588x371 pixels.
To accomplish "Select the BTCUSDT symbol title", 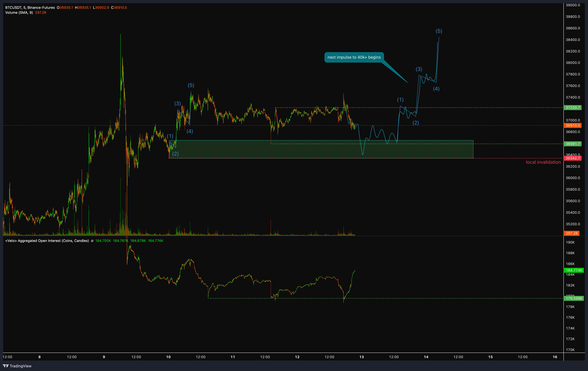I will pyautogui.click(x=30, y=8).
